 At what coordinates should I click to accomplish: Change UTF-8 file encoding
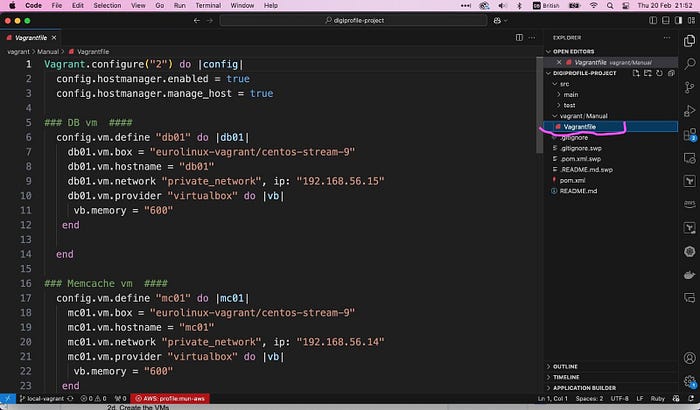coord(619,398)
